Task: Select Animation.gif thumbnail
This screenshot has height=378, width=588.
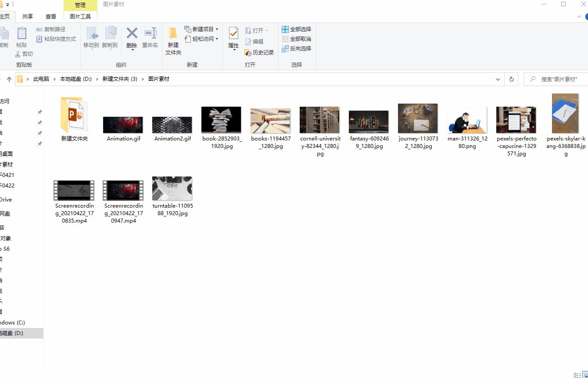Action: (123, 125)
